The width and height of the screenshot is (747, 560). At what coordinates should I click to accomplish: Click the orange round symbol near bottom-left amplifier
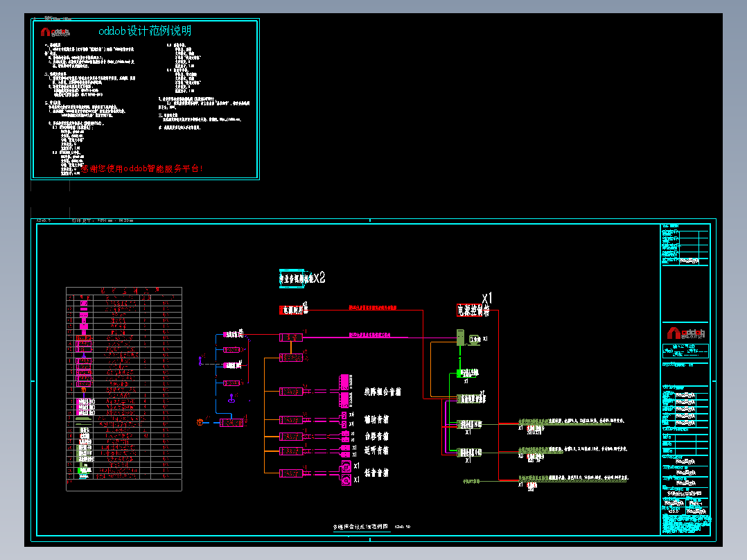click(x=200, y=422)
